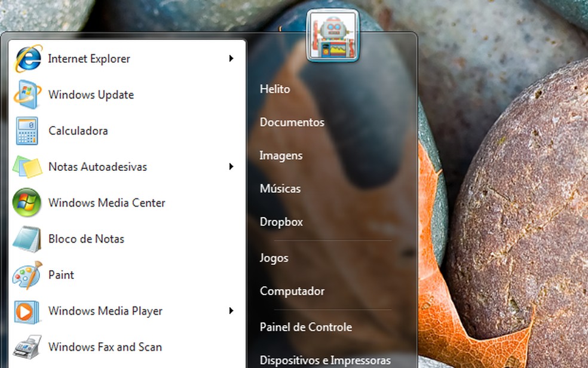
Task: Open Computador in the Start menu
Action: [x=292, y=291]
